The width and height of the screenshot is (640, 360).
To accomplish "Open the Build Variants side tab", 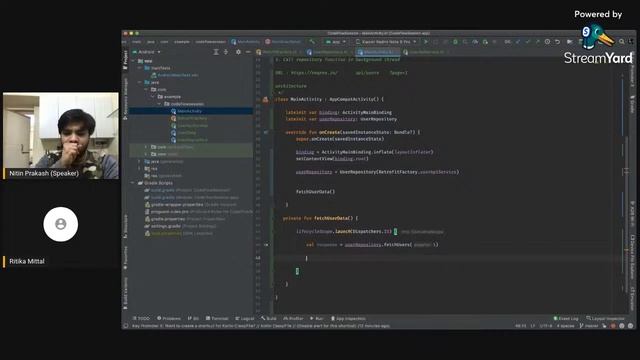I will click(125, 293).
